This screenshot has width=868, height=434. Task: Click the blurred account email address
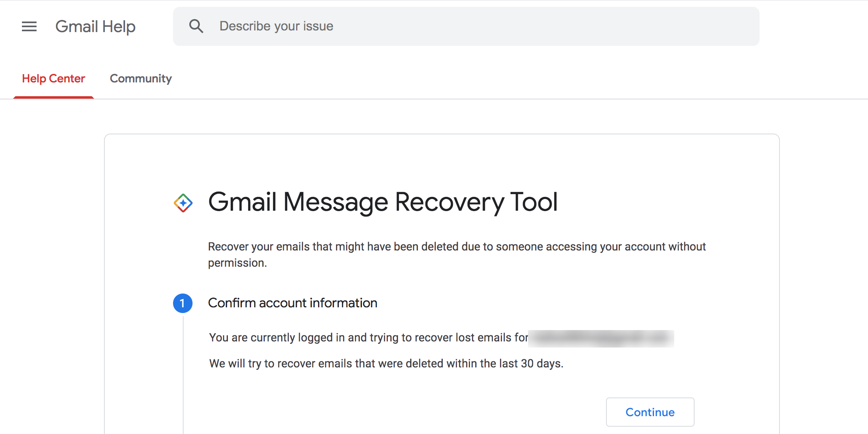[x=600, y=338]
